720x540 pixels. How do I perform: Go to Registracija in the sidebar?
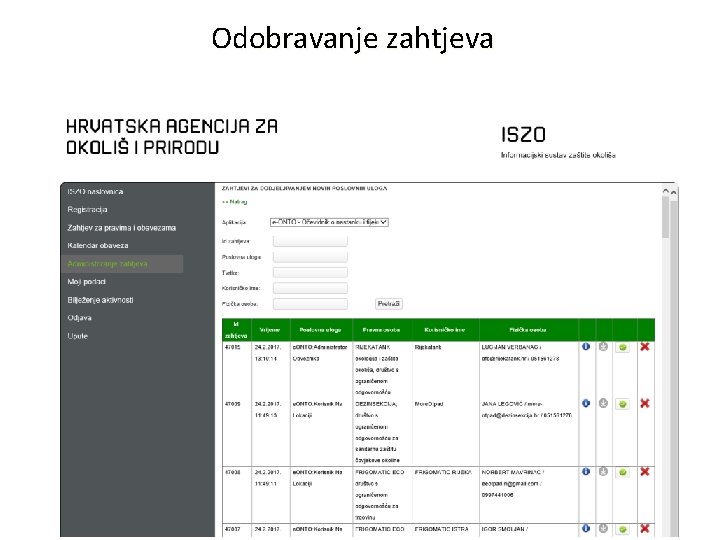pos(87,209)
